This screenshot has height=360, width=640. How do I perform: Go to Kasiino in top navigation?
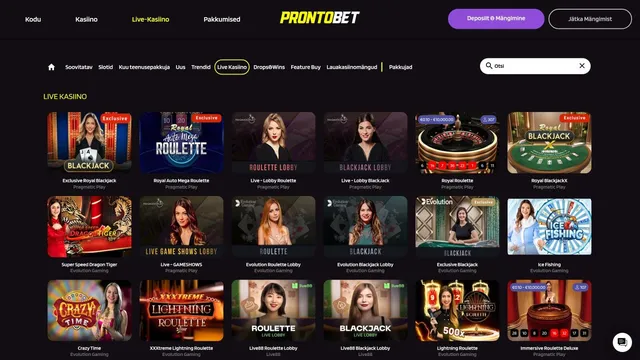tap(86, 19)
